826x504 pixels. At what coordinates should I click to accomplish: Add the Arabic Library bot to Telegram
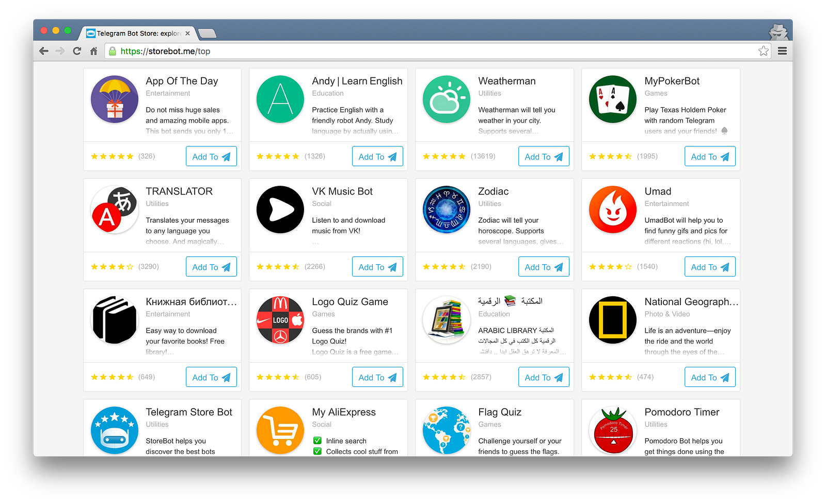544,377
